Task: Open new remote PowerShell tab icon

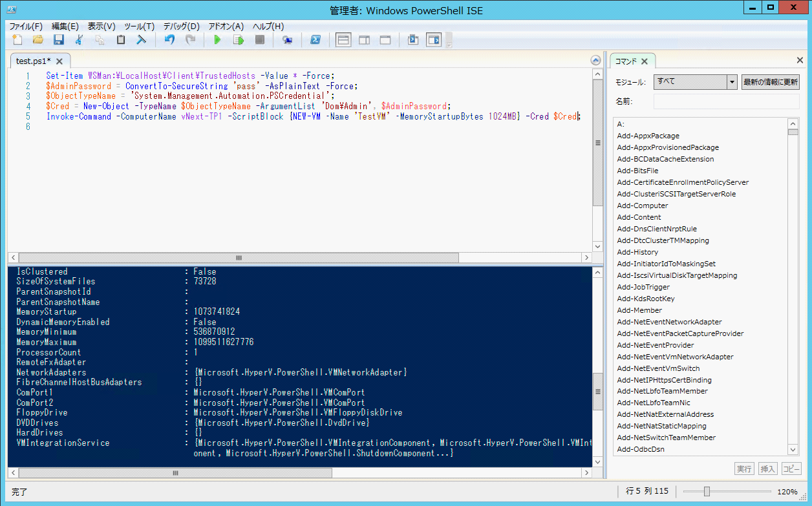Action: tap(288, 40)
